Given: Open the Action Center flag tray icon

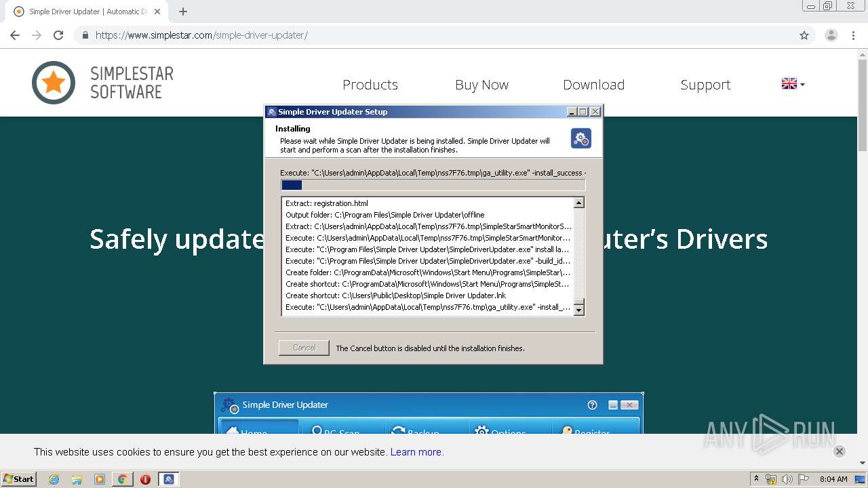Looking at the screenshot, I should point(803,479).
